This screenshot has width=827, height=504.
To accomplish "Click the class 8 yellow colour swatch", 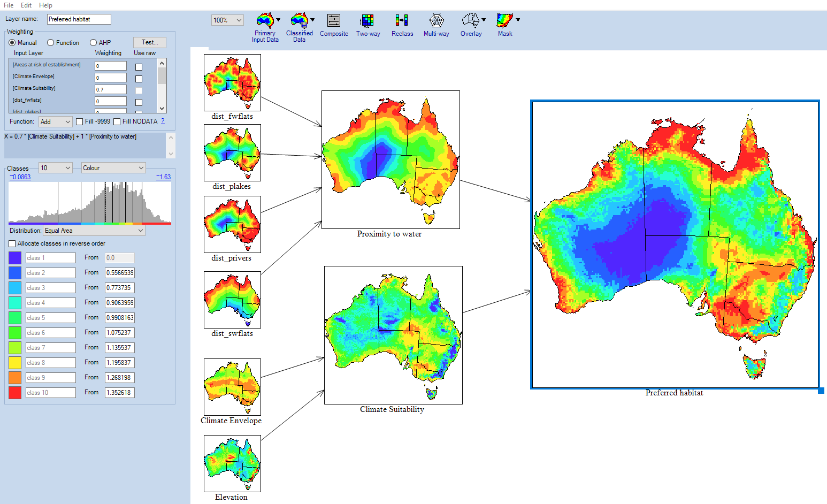I will [15, 363].
